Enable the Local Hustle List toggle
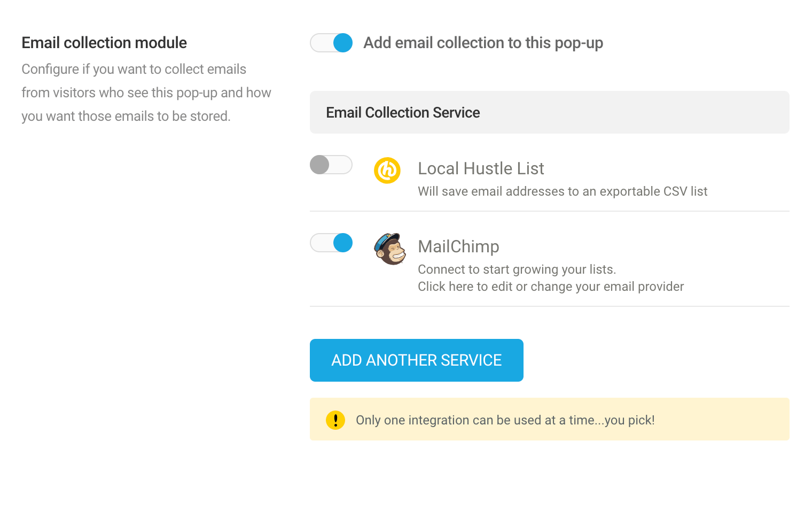The width and height of the screenshot is (812, 526). (331, 165)
